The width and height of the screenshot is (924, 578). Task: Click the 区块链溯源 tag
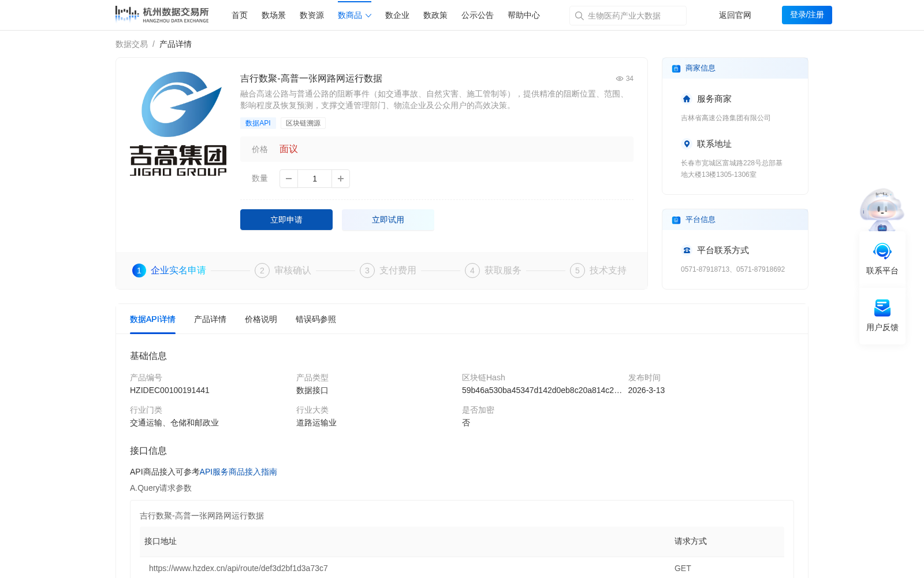click(303, 123)
